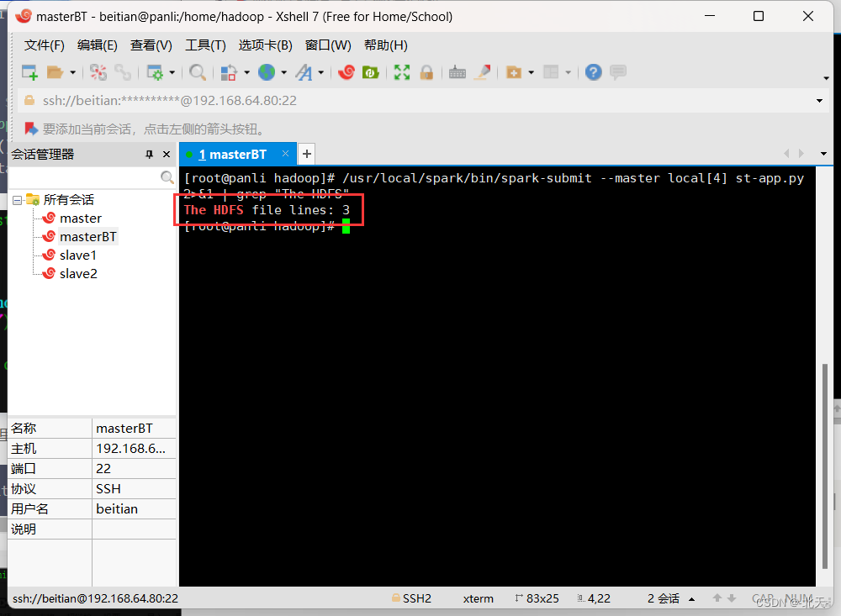Viewport: 841px width, 616px height.
Task: Open the 编辑(E) menu
Action: tap(97, 45)
